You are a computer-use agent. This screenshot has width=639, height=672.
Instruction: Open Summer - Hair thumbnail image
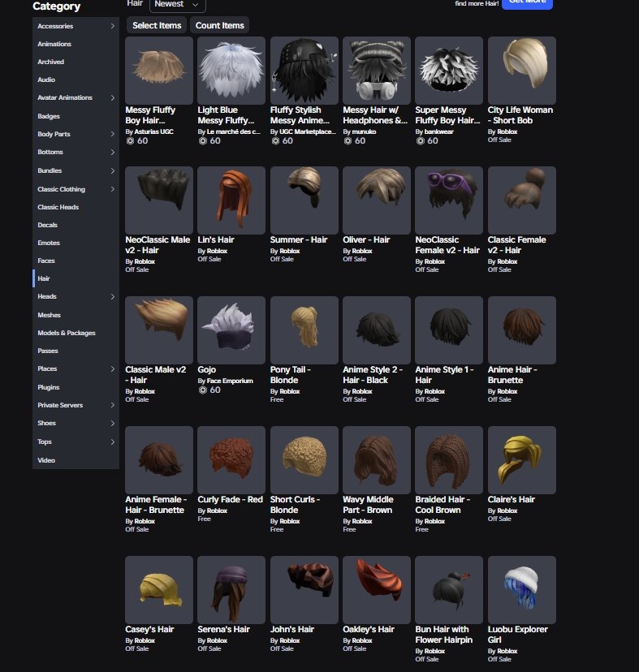coord(304,200)
